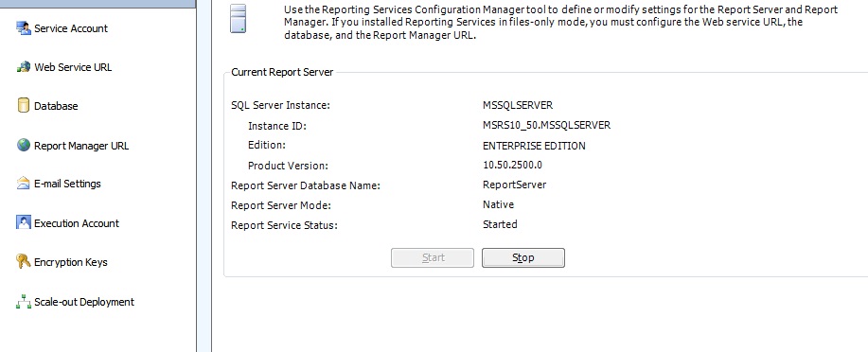This screenshot has height=352, width=868.
Task: Select Execution Account in the sidebar
Action: 77,223
